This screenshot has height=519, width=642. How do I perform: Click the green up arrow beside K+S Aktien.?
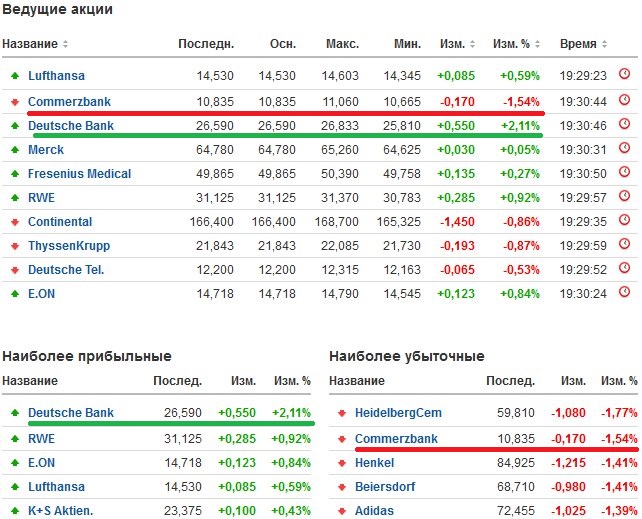[x=15, y=511]
